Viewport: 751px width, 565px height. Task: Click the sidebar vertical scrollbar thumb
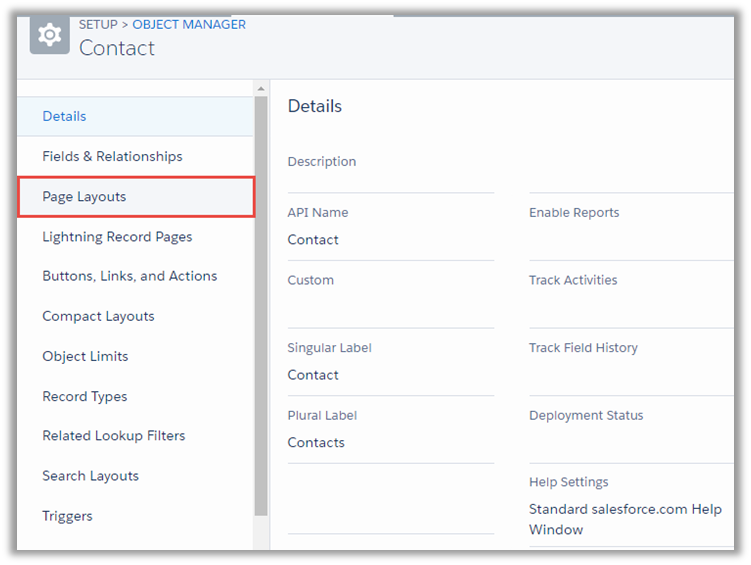pyautogui.click(x=261, y=300)
